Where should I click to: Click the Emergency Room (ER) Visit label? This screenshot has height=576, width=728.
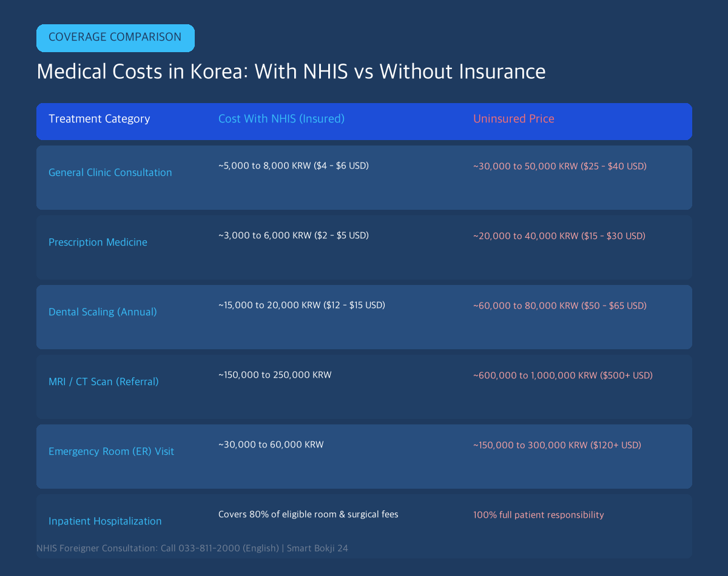tap(111, 451)
